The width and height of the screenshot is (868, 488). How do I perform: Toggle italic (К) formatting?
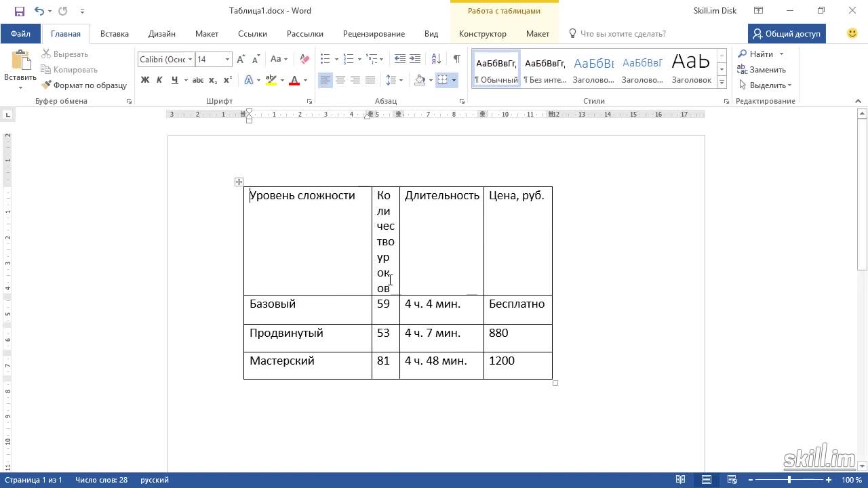159,80
